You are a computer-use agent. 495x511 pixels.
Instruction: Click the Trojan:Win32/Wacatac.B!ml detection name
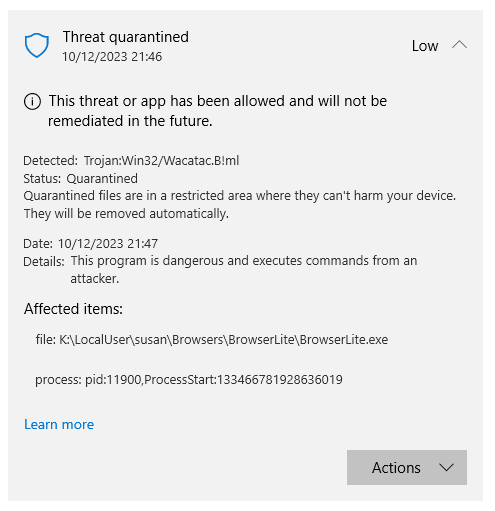coord(161,161)
